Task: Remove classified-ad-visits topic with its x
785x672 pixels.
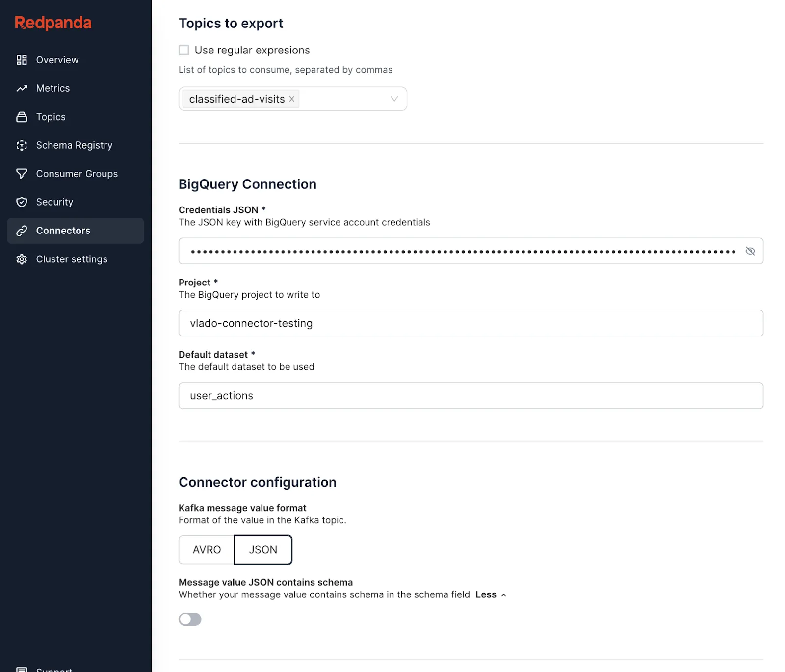Action: click(291, 99)
